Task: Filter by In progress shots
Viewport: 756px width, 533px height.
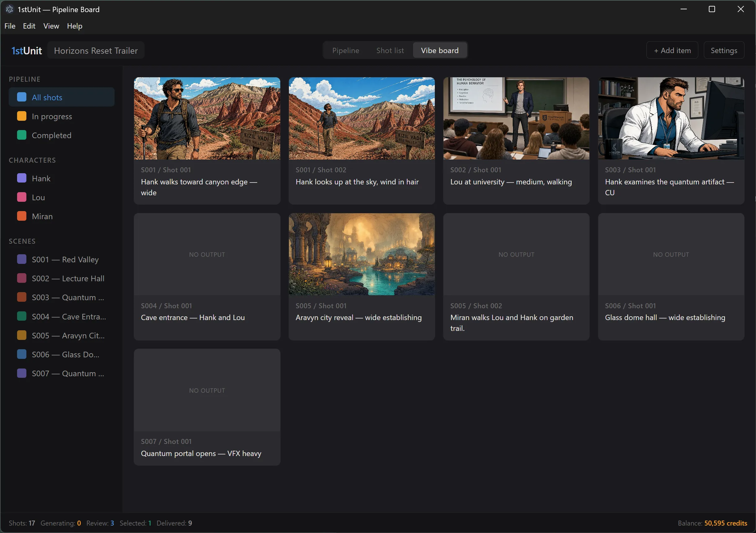Action: (61, 116)
